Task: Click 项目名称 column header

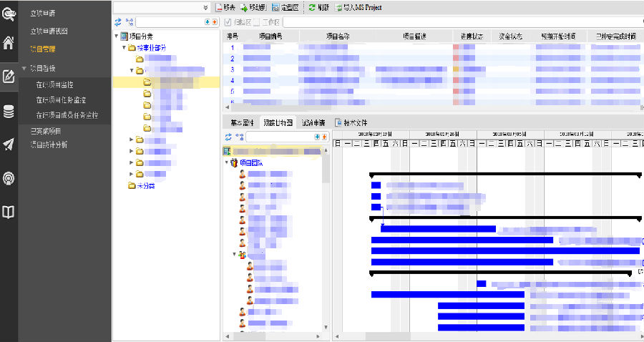Action: coord(338,36)
